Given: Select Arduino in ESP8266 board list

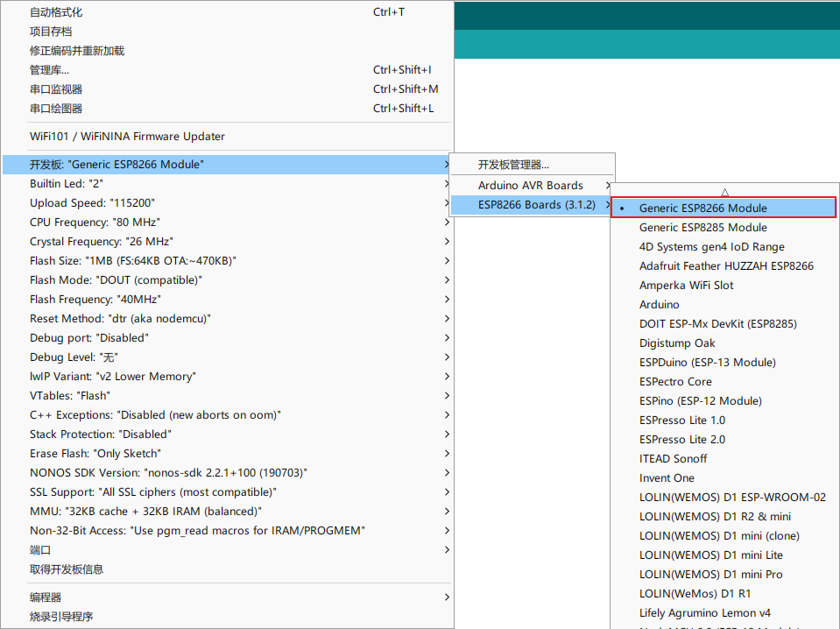Looking at the screenshot, I should click(x=724, y=304).
